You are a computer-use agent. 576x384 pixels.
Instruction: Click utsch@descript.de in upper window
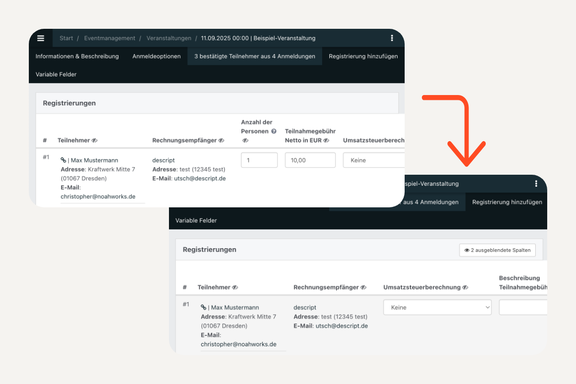point(199,179)
